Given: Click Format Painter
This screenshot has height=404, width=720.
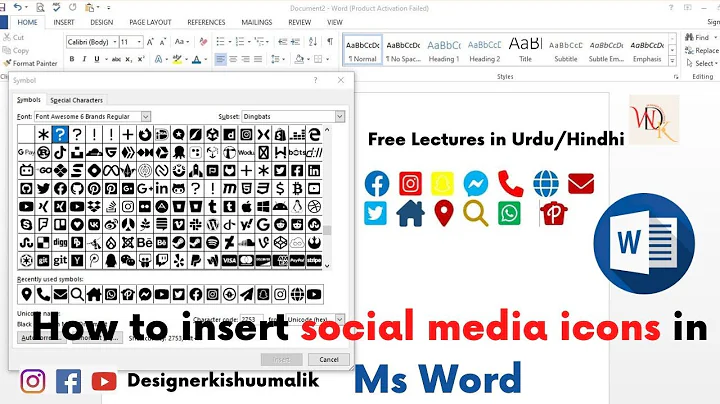Looking at the screenshot, I should coord(30,63).
